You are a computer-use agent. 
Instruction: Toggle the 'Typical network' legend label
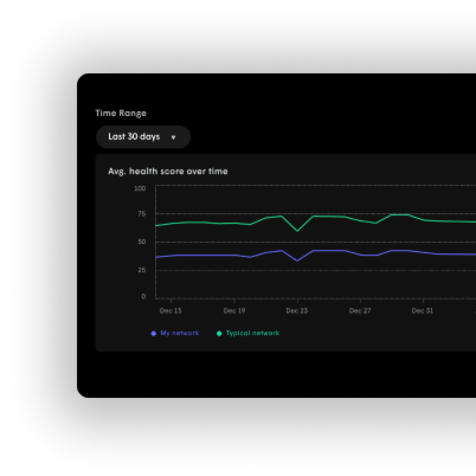click(252, 333)
